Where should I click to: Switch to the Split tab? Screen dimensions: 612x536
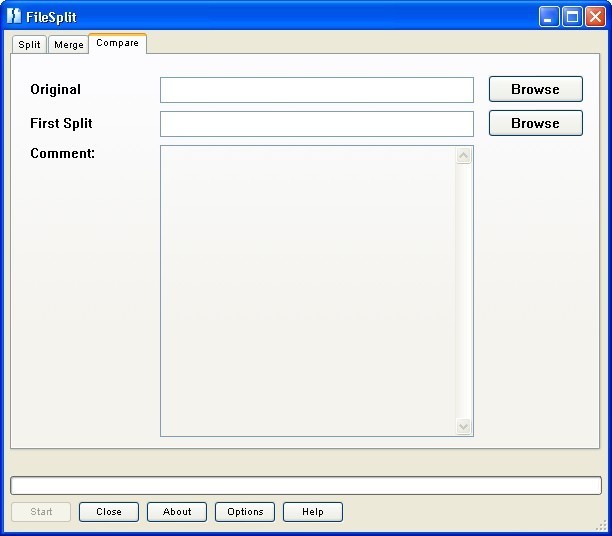click(29, 45)
